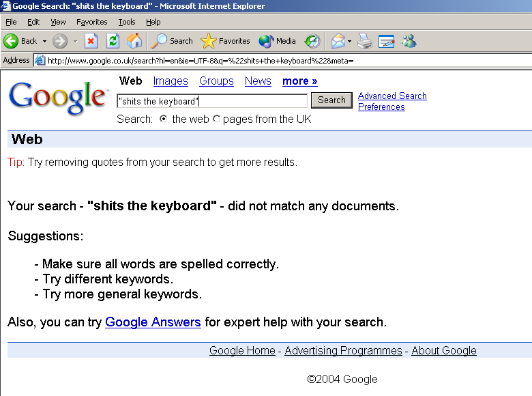Image resolution: width=532 pixels, height=396 pixels.
Task: Open the Google Home footer link
Action: tap(242, 350)
